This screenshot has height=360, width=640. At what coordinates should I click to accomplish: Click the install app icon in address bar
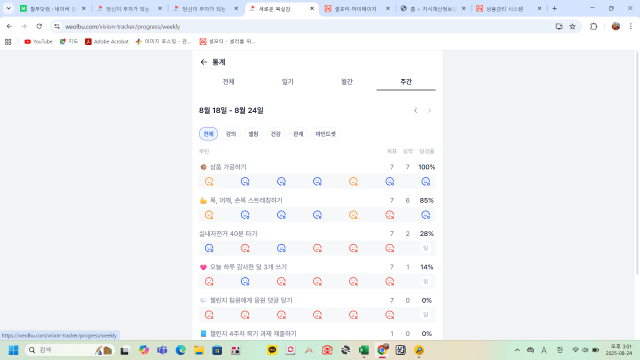tap(559, 27)
